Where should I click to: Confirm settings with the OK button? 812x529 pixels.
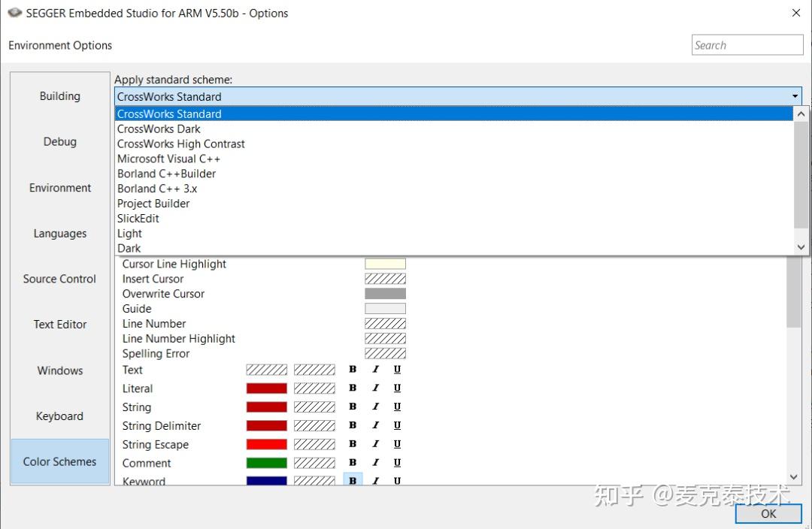768,513
